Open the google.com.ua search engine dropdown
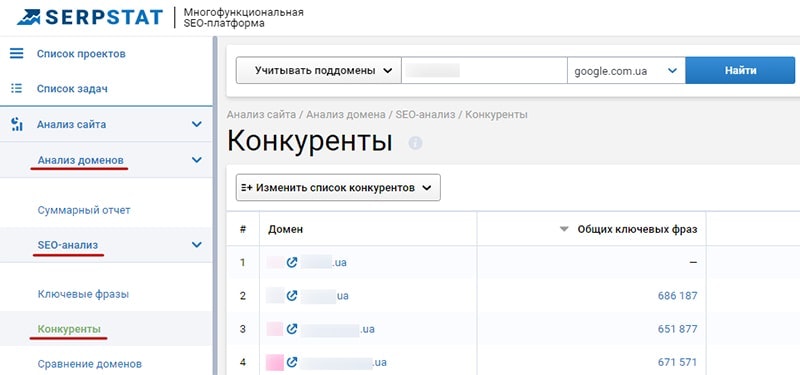 626,70
